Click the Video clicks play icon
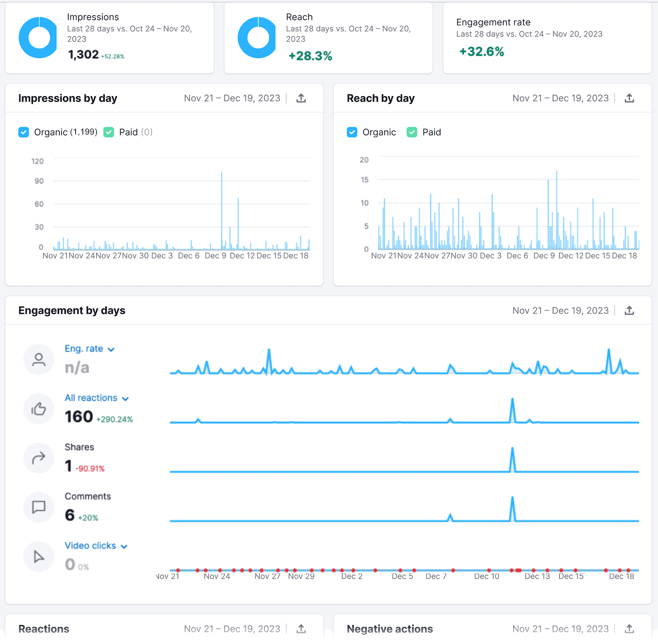This screenshot has width=658, height=644. pos(39,556)
